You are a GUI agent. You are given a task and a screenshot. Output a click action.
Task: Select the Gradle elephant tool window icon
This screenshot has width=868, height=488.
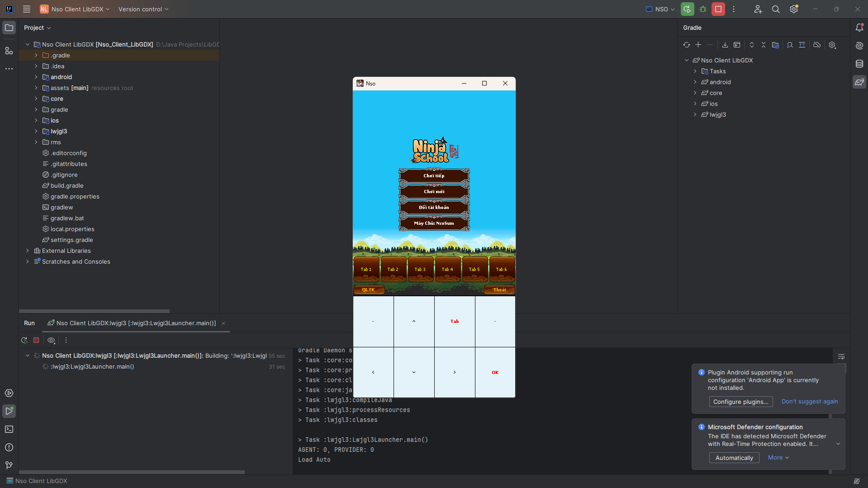[x=859, y=82]
